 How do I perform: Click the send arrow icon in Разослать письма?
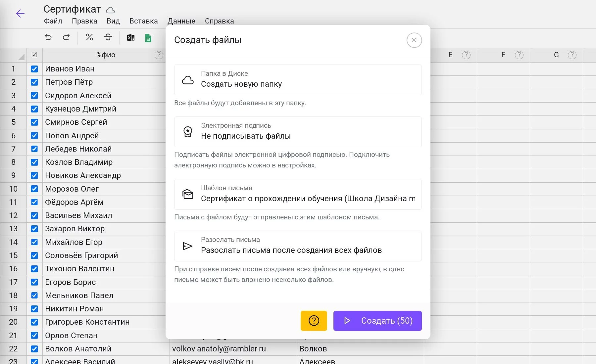(188, 246)
